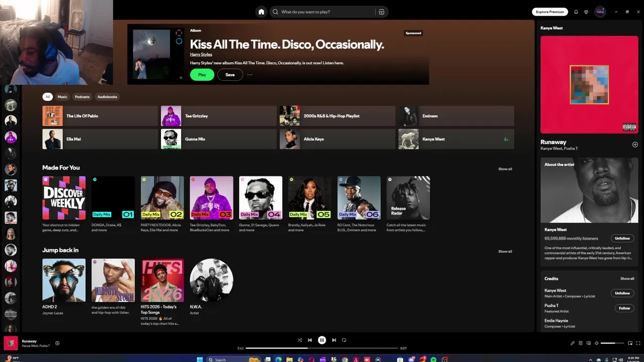Adjust the volume slider
This screenshot has height=362, width=644.
click(612, 343)
